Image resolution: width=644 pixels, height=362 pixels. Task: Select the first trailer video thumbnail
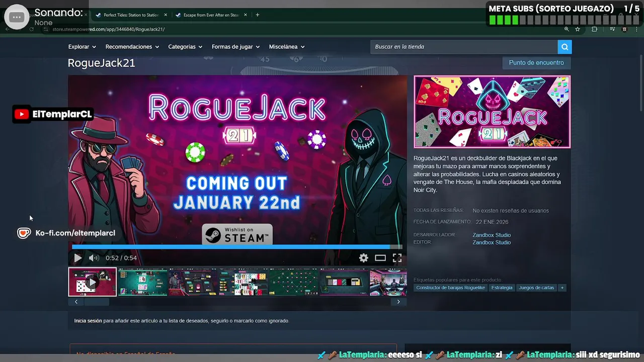coord(93,282)
